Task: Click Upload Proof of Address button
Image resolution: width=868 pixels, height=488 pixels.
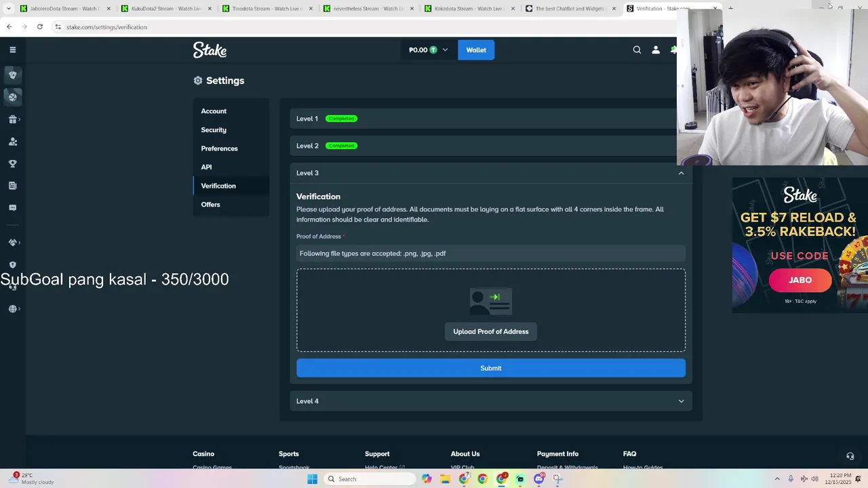Action: (491, 331)
